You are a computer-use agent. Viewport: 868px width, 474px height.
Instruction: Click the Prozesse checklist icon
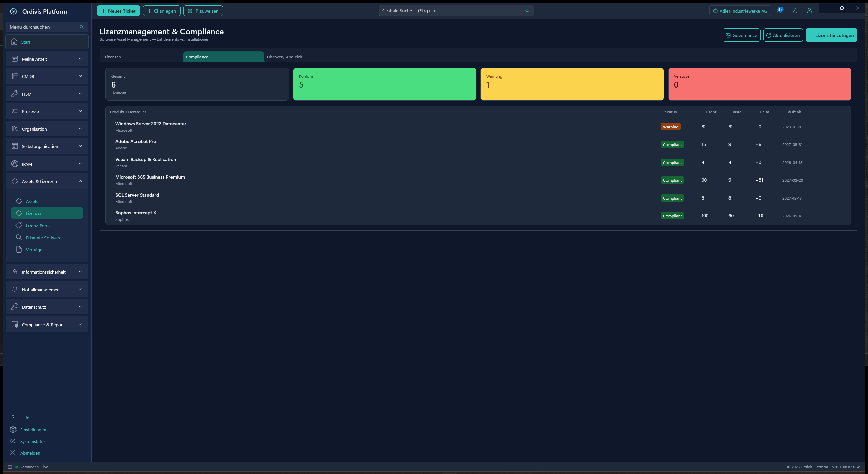(x=14, y=111)
